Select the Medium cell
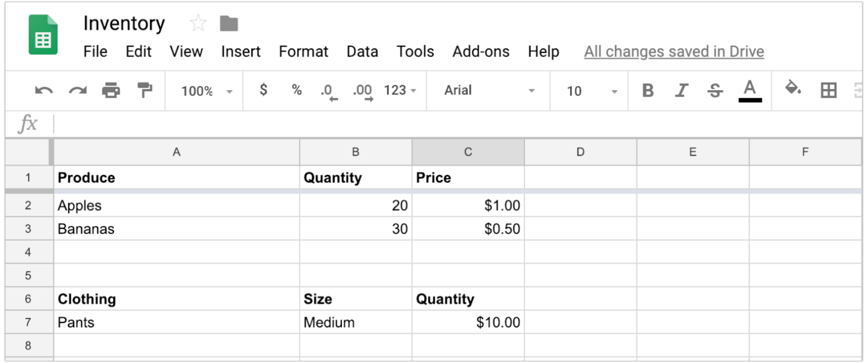 (x=355, y=322)
